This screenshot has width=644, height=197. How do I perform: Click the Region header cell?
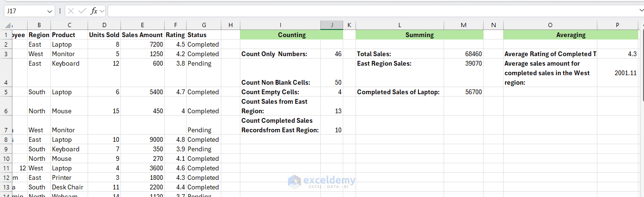tap(39, 35)
